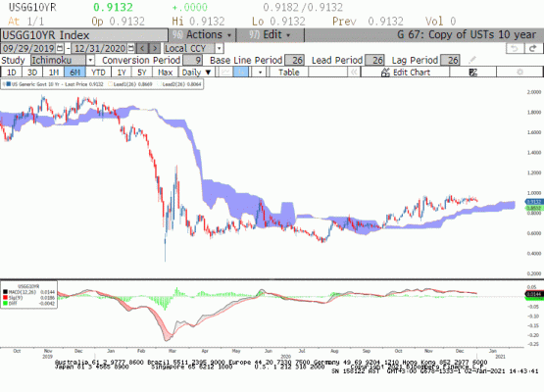
Task: Open the start date calendar picker
Action: pos(60,48)
